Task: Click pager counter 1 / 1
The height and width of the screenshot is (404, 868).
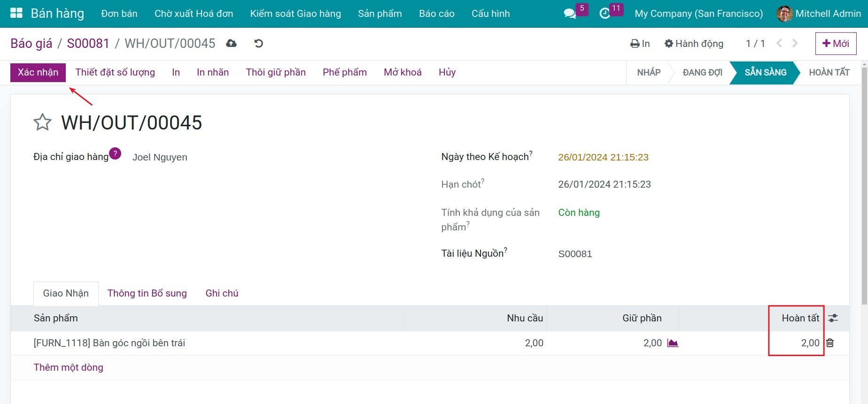Action: click(x=755, y=44)
